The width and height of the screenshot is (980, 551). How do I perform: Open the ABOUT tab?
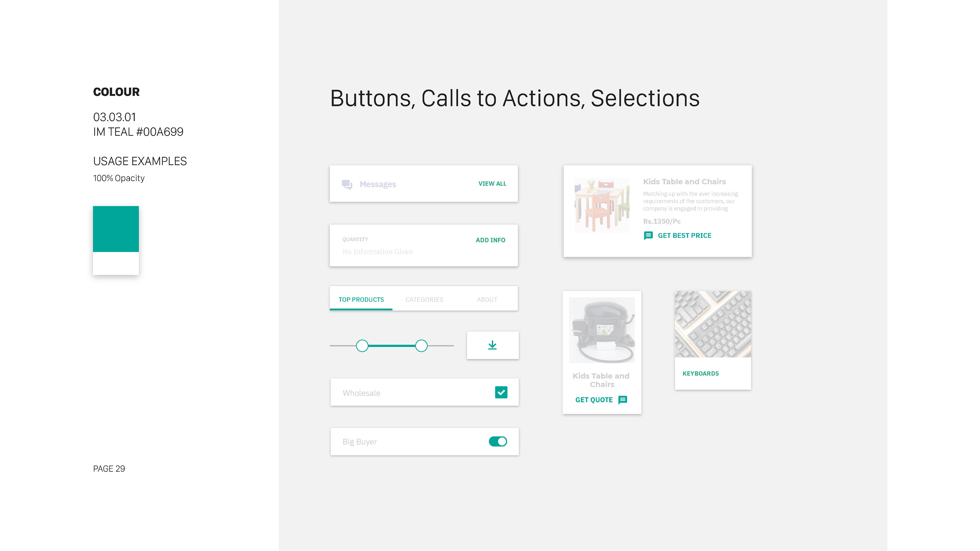pos(487,299)
